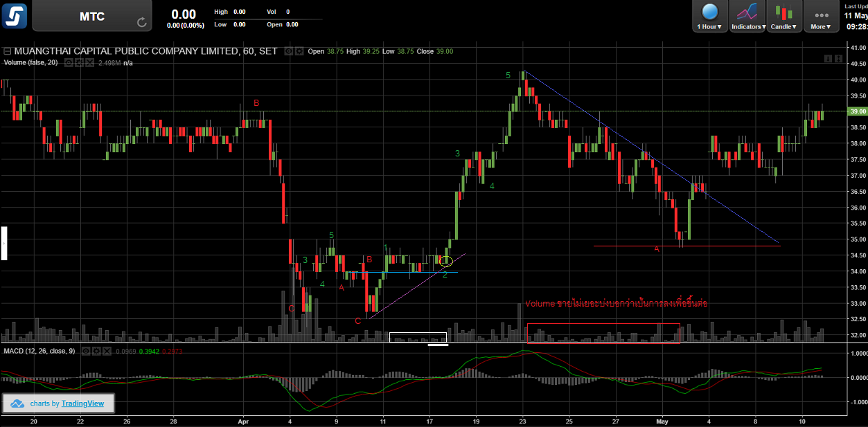Viewport: 868px width, 427px height.
Task: Collapse the main series legend with the minus box
Action: (x=8, y=51)
